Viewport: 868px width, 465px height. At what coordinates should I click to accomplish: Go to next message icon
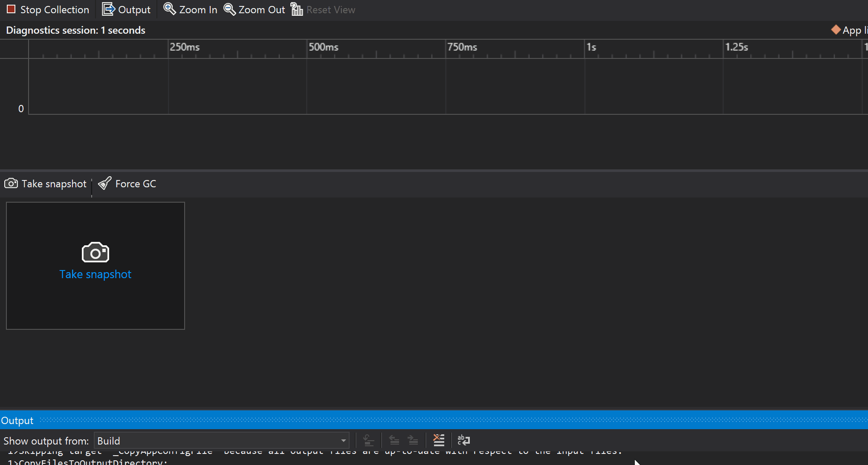click(x=413, y=440)
